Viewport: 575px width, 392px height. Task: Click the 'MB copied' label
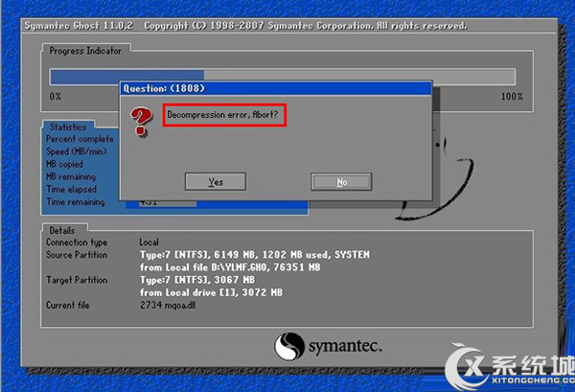click(64, 164)
